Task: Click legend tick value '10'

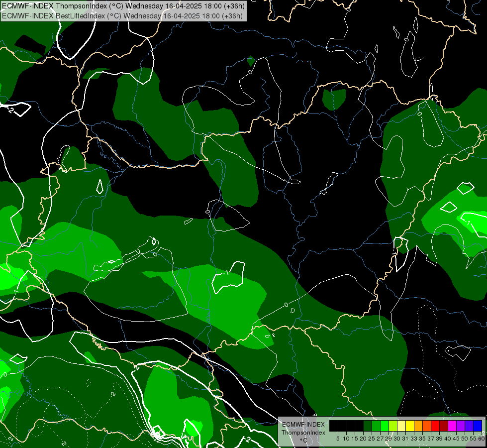Action: click(x=346, y=439)
